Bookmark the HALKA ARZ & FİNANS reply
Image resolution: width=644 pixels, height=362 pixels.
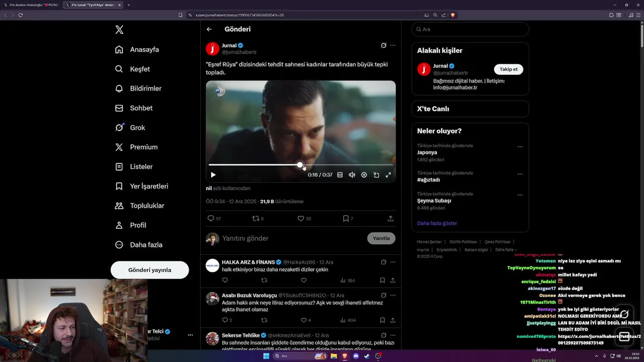tap(382, 281)
